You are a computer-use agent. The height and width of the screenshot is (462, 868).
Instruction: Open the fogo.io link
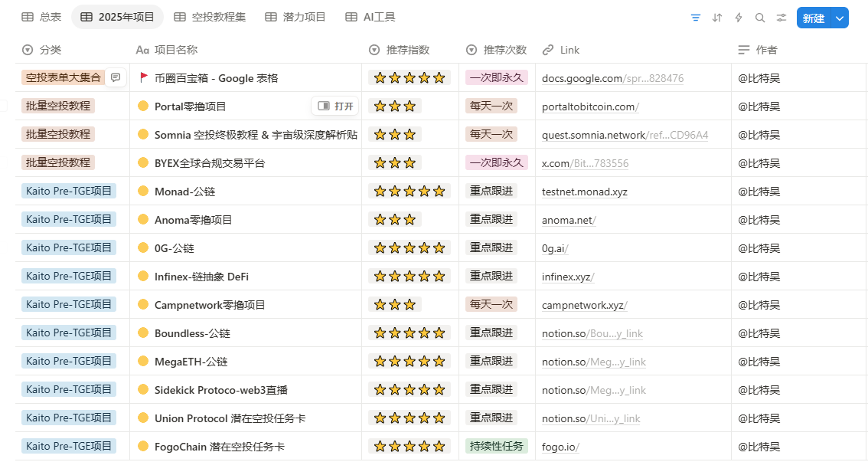coord(561,447)
